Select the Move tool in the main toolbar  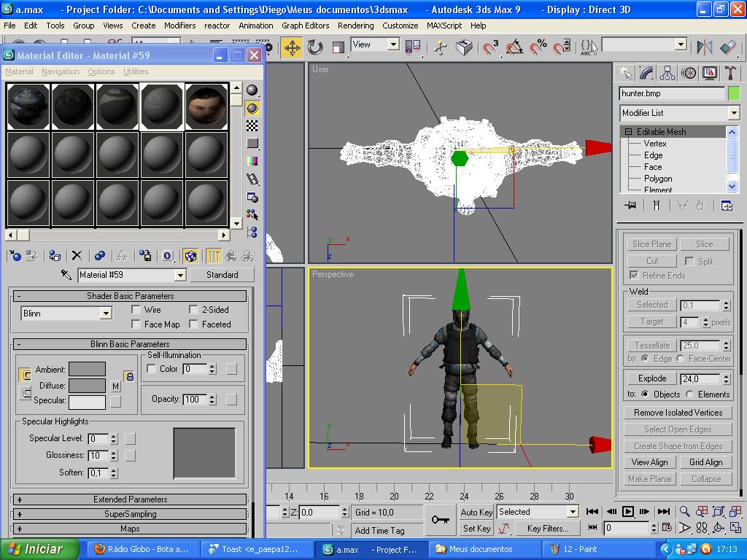pyautogui.click(x=292, y=48)
